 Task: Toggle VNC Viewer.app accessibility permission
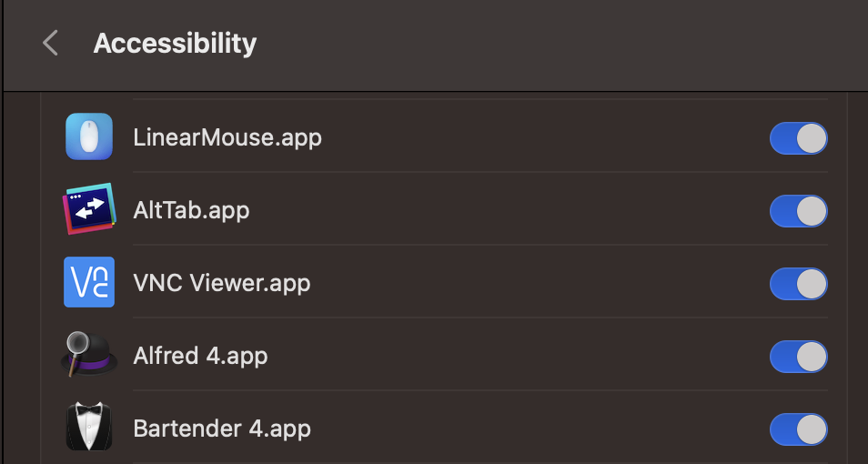(798, 284)
